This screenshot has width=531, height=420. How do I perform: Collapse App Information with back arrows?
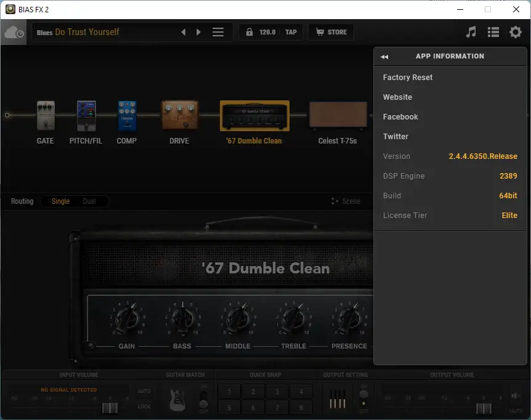(x=384, y=57)
